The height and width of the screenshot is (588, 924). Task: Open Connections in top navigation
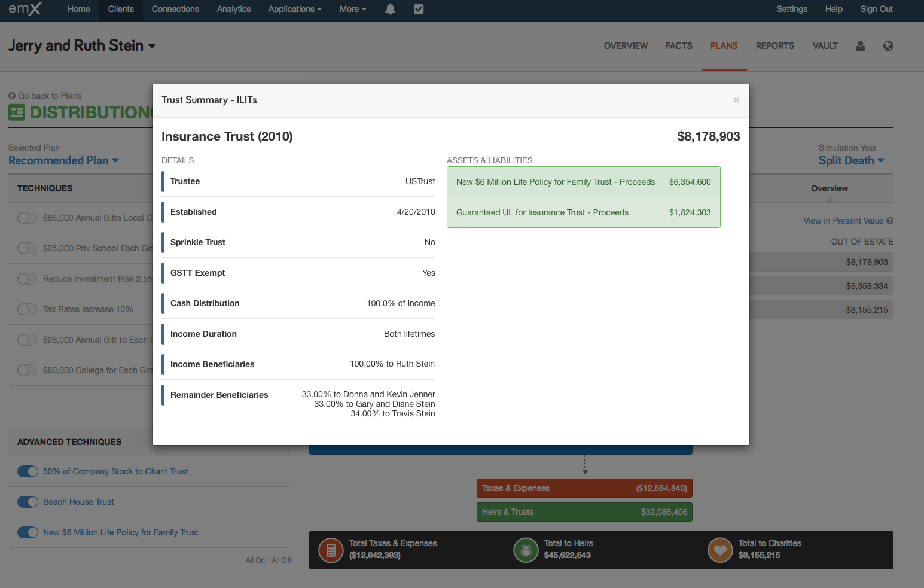(x=175, y=9)
